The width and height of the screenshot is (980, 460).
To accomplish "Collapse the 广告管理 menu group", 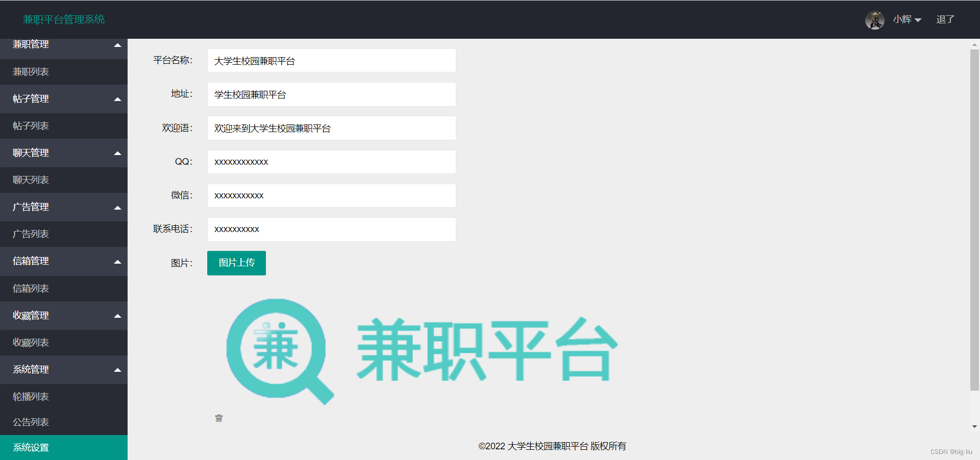I will coord(64,207).
